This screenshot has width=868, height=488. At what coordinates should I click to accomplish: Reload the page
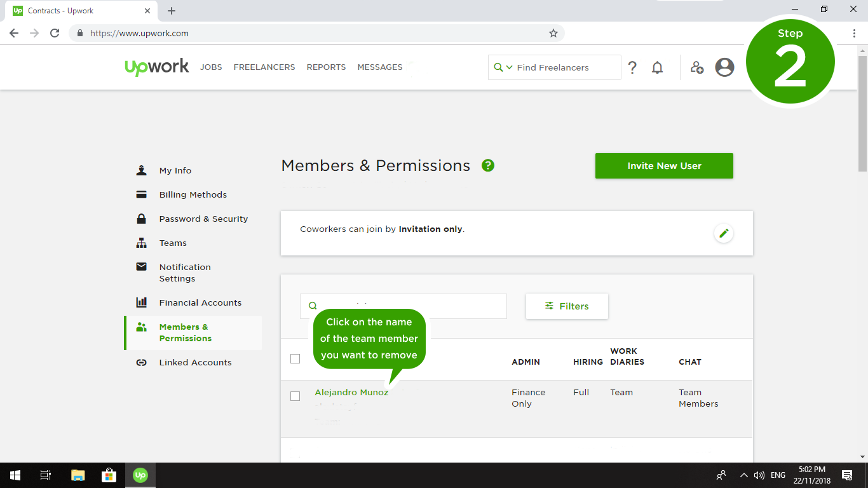55,33
